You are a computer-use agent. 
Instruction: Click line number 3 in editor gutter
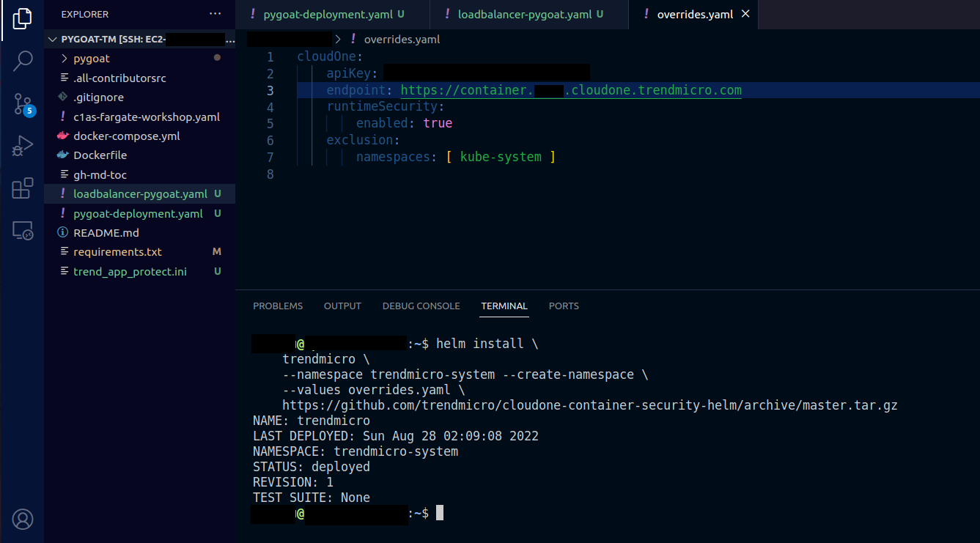270,90
